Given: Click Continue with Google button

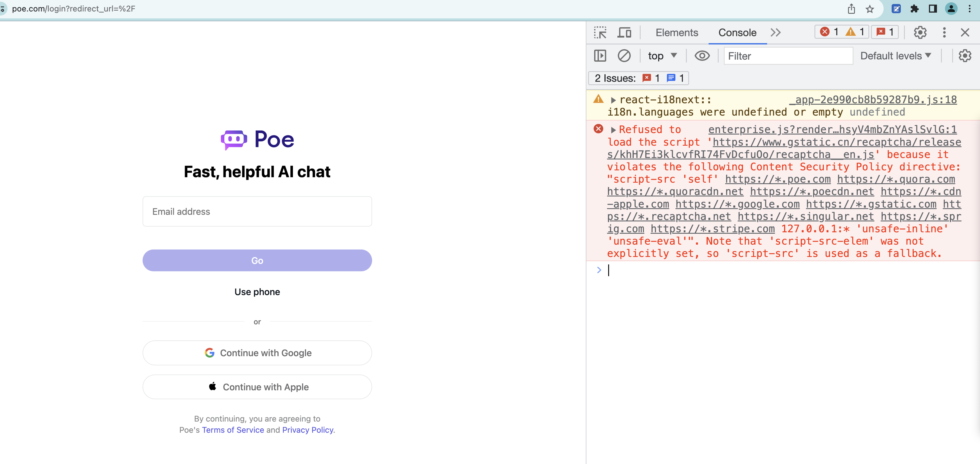Looking at the screenshot, I should click(257, 352).
